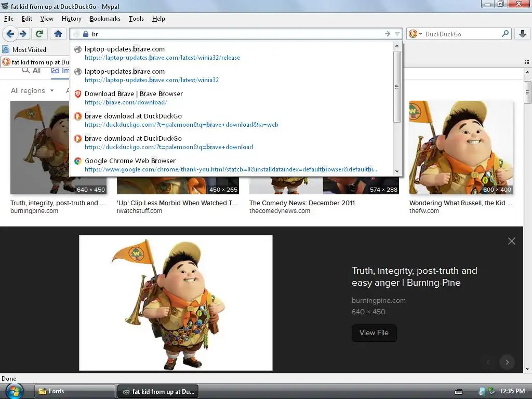532x399 pixels.
Task: Select the brave.com/latest/winia32 suggestion without release
Action: click(231, 76)
